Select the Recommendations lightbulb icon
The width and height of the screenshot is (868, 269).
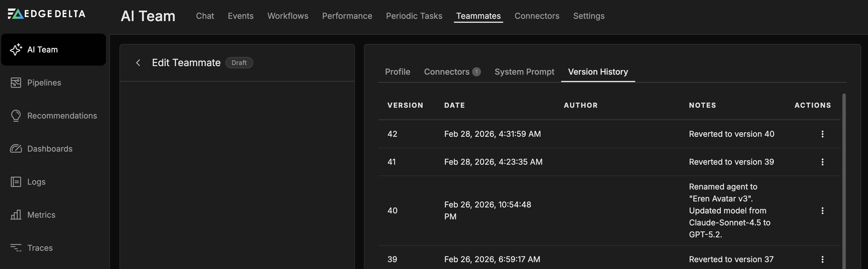click(x=16, y=116)
